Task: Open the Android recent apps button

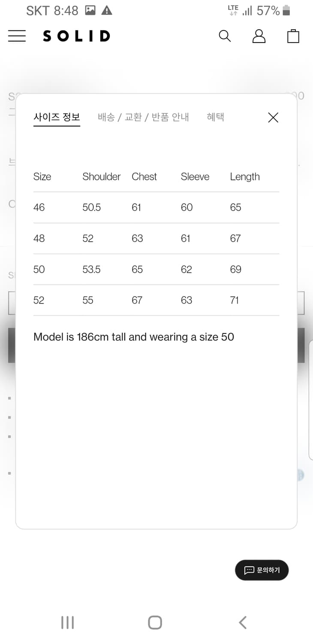Action: [x=67, y=622]
